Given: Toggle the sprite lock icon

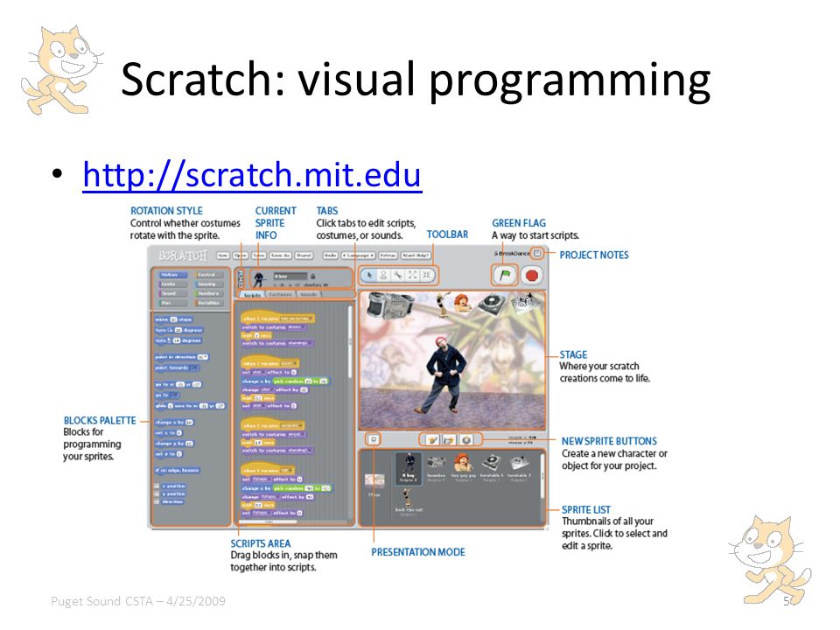Looking at the screenshot, I should pyautogui.click(x=313, y=276).
